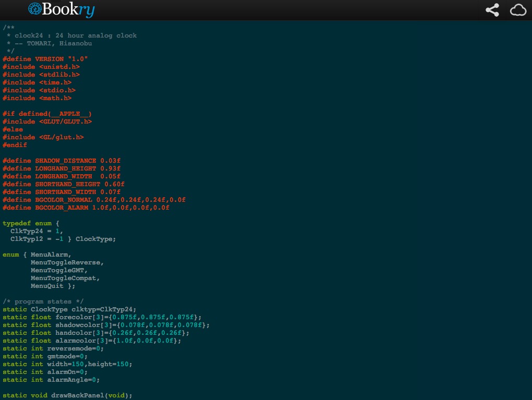Click the "LONGHAND_WIDTH 0.05f" define

62,176
